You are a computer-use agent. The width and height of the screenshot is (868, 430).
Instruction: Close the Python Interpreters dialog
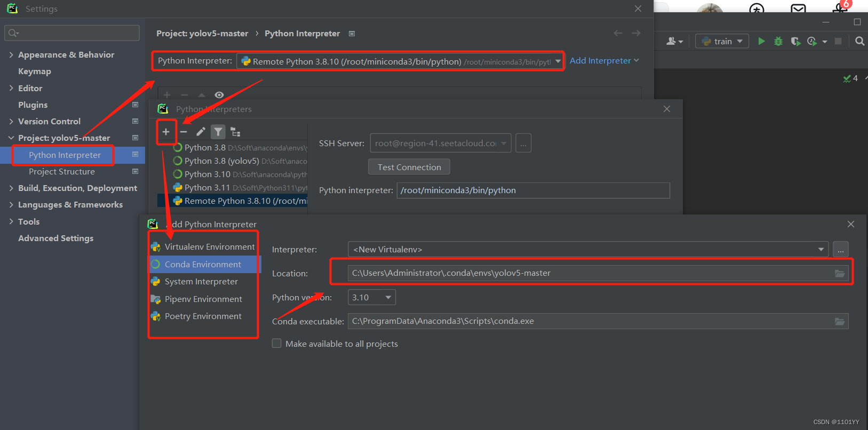[x=667, y=109]
